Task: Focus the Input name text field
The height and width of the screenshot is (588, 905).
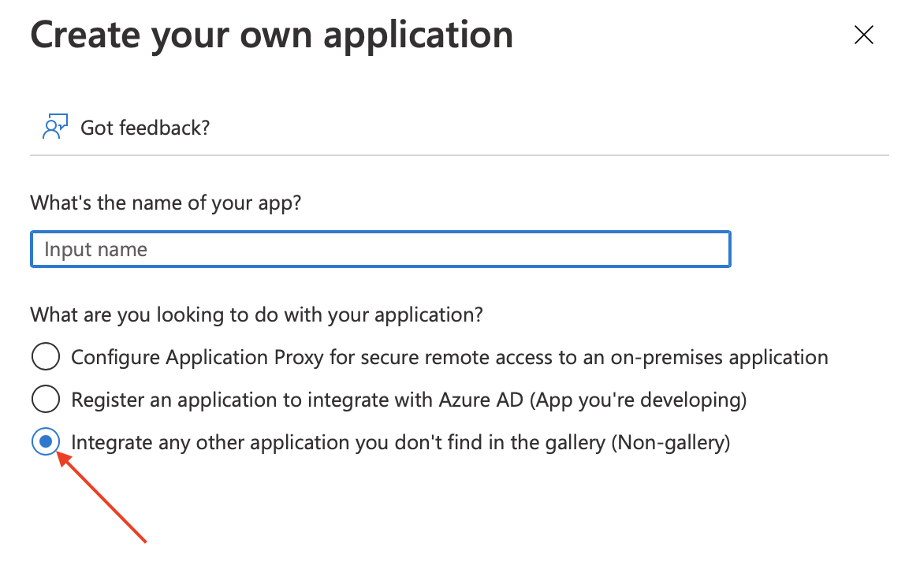Action: pyautogui.click(x=381, y=249)
